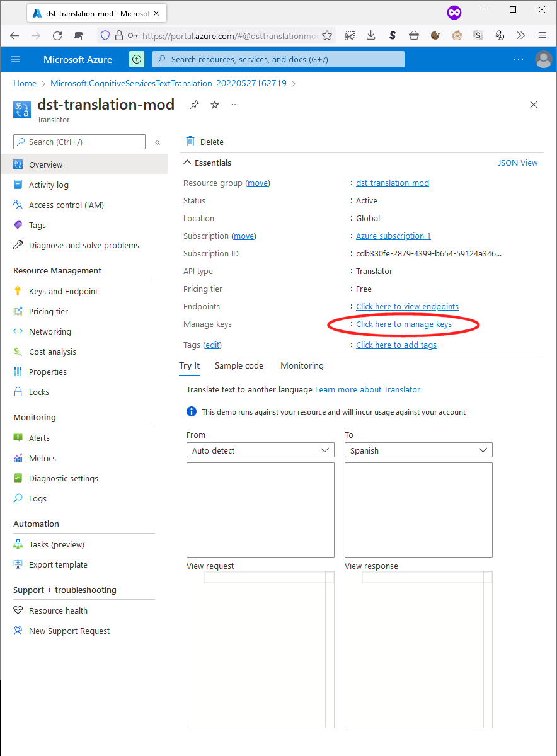Pin dst-translation-mod to dashboard
The width and height of the screenshot is (557, 756).
tap(195, 105)
